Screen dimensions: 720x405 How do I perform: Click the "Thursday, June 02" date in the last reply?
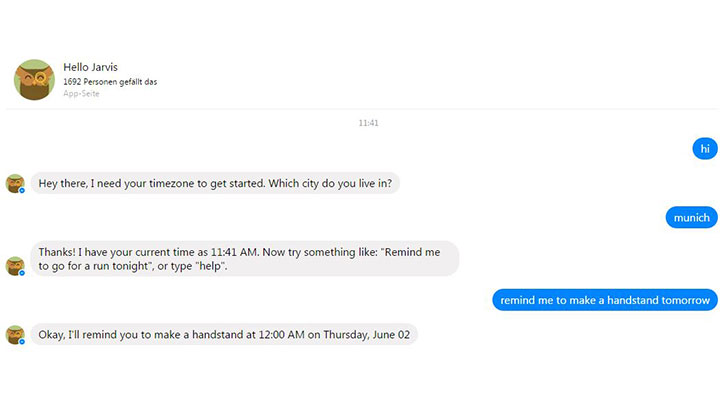coord(366,335)
